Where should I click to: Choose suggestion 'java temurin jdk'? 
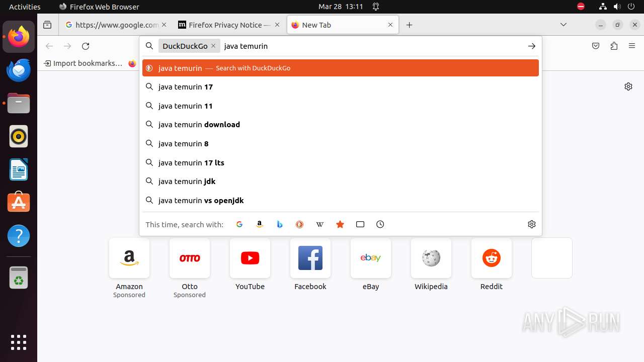pyautogui.click(x=341, y=182)
